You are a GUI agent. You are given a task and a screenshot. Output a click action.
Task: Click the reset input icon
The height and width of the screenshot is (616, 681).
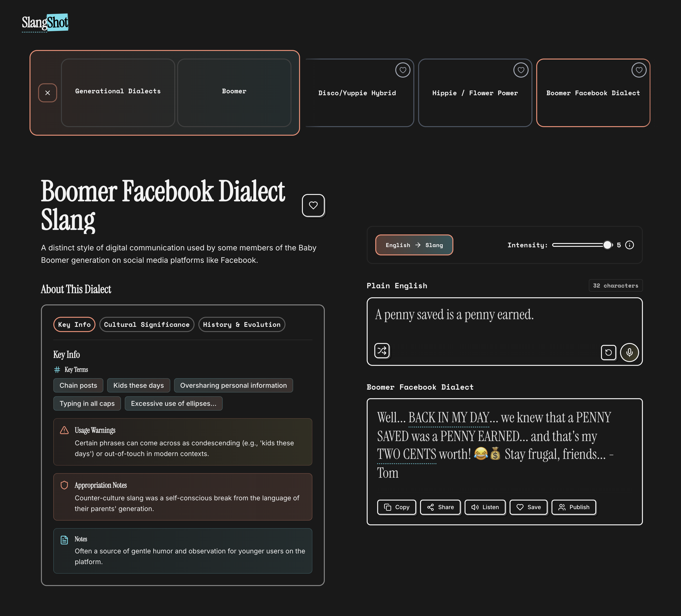tap(608, 353)
